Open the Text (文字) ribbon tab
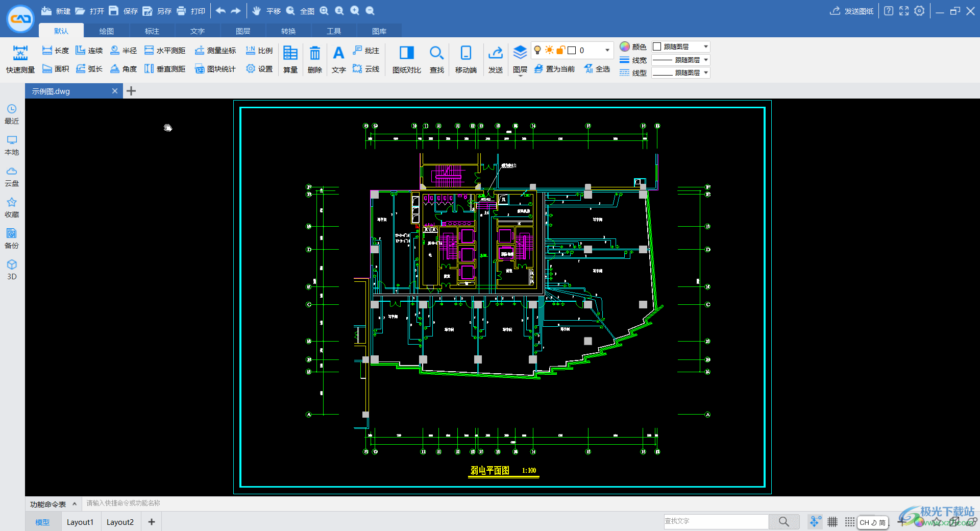This screenshot has width=980, height=531. (x=198, y=31)
